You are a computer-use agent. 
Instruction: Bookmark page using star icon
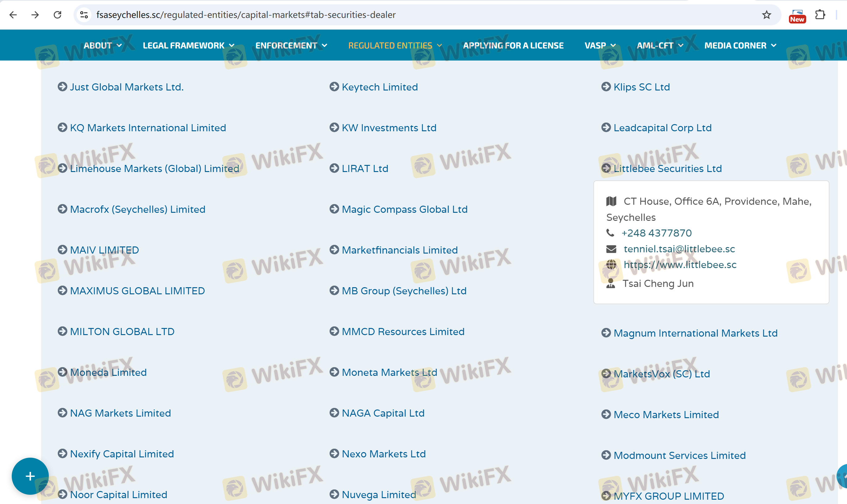pos(766,15)
